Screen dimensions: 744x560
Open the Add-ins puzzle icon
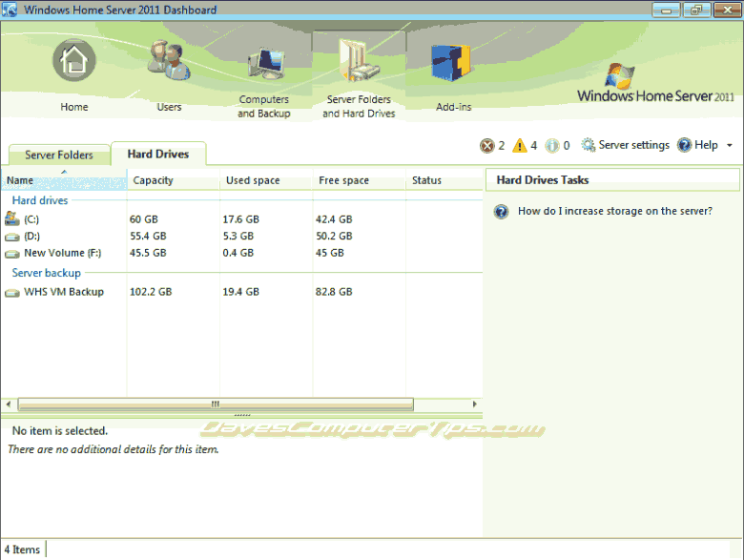pyautogui.click(x=451, y=62)
